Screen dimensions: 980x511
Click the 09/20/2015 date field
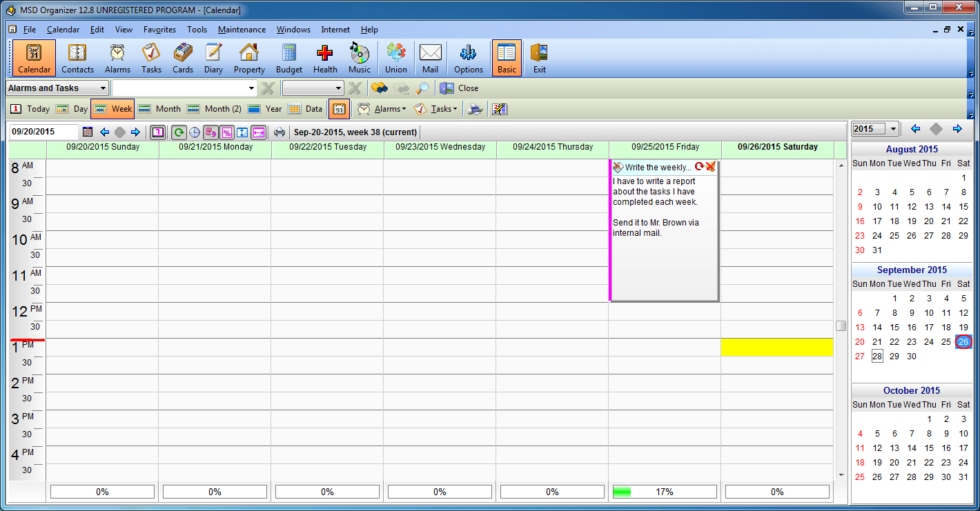tap(44, 132)
